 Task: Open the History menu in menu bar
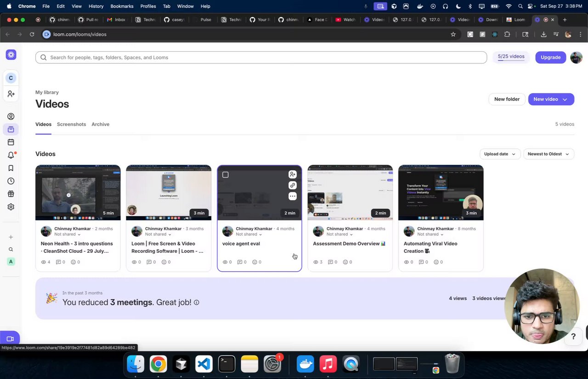[x=96, y=6]
